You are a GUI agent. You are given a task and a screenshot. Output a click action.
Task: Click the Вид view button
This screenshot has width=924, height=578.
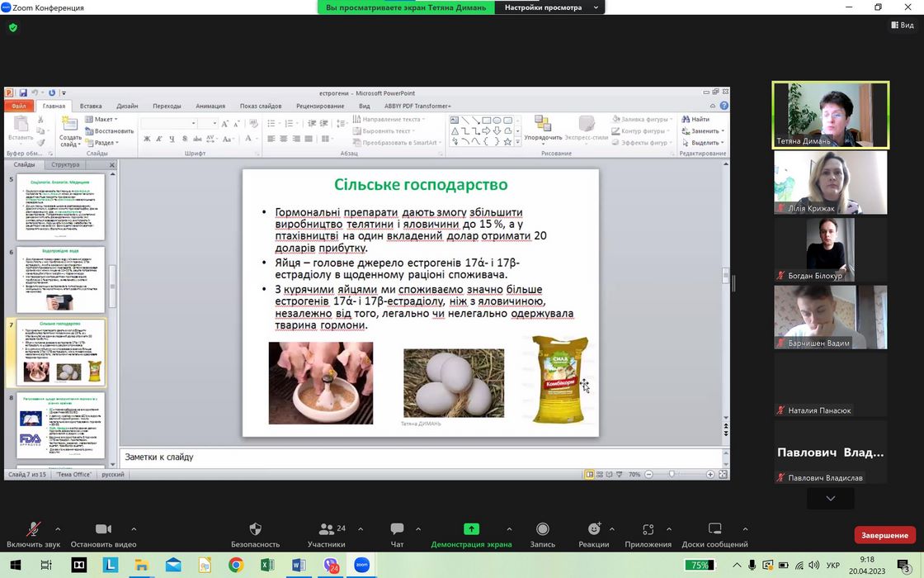pos(903,26)
